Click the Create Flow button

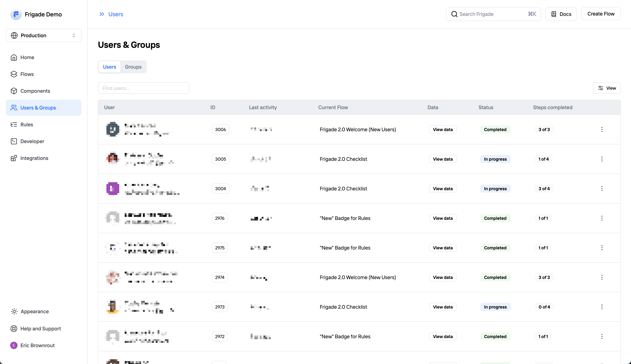click(x=601, y=14)
